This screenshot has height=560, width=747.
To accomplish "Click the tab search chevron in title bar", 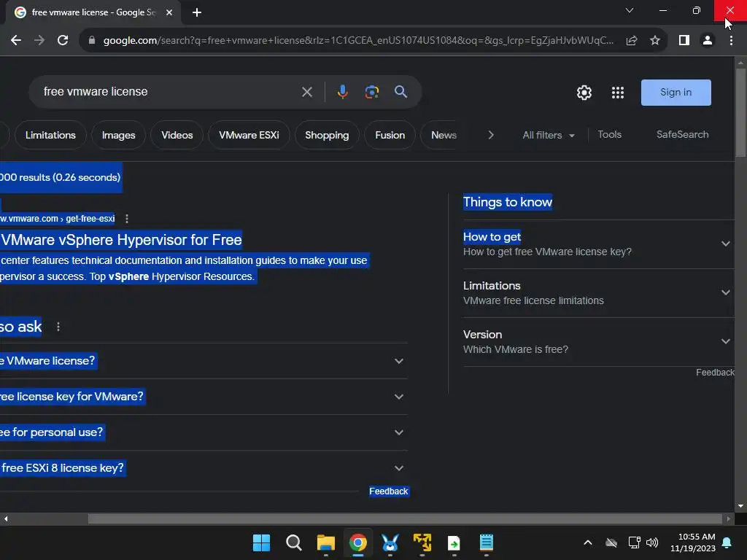I will coord(630,10).
